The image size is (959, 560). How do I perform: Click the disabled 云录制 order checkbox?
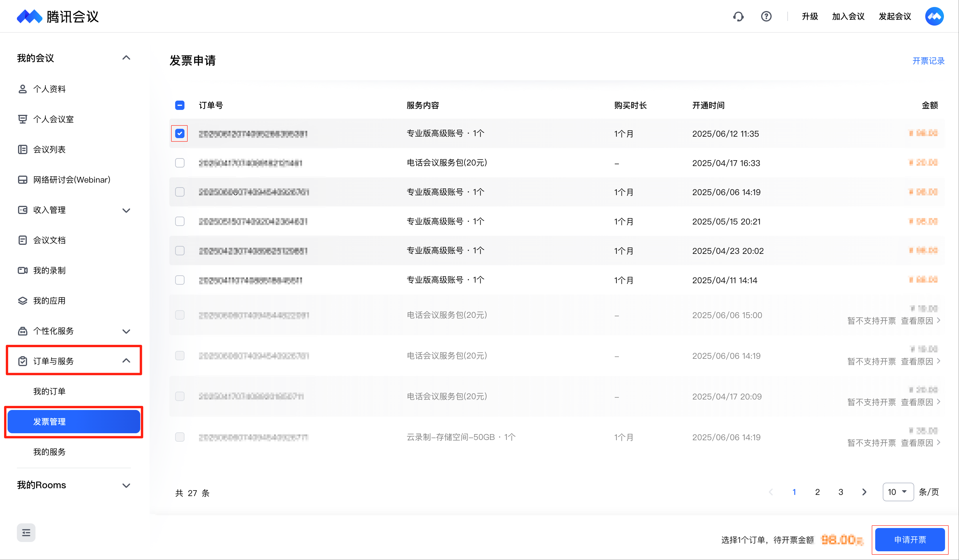point(180,437)
